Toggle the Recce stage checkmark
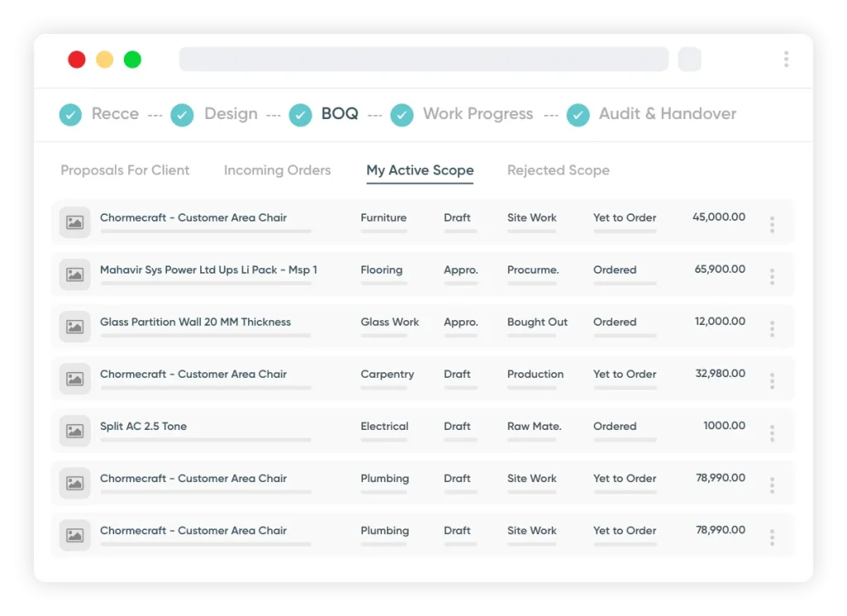Image resolution: width=847 pixels, height=616 pixels. point(70,115)
